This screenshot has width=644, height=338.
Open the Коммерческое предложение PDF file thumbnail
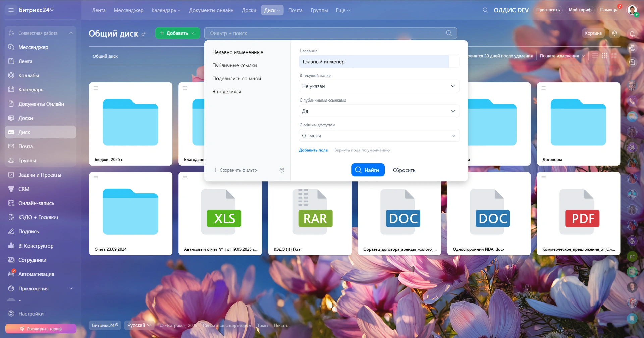tap(578, 213)
